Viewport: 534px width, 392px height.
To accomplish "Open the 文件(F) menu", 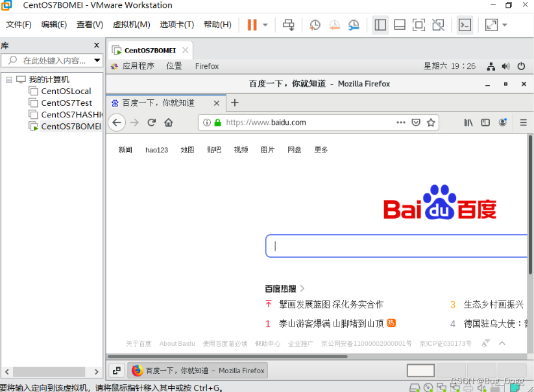I will [19, 25].
